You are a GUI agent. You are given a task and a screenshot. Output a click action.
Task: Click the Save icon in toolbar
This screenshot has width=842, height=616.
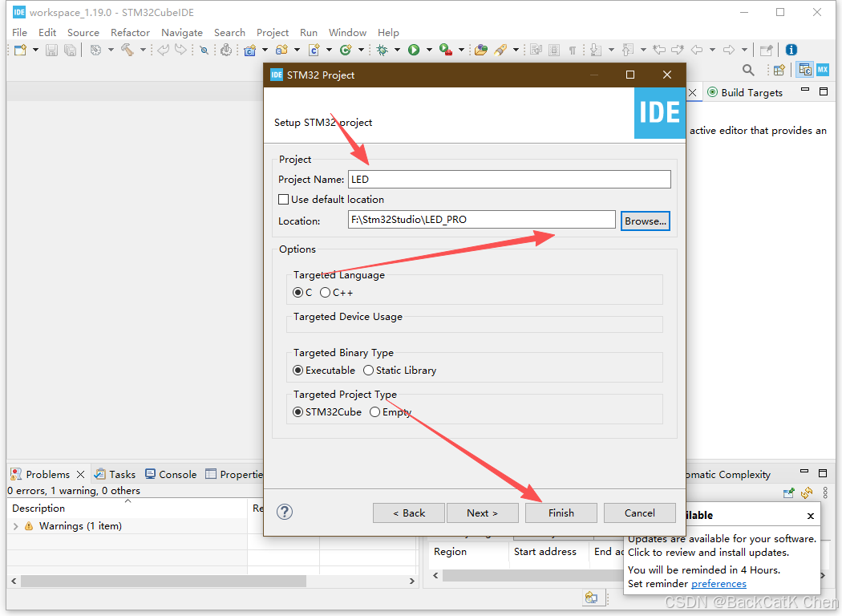pyautogui.click(x=51, y=50)
